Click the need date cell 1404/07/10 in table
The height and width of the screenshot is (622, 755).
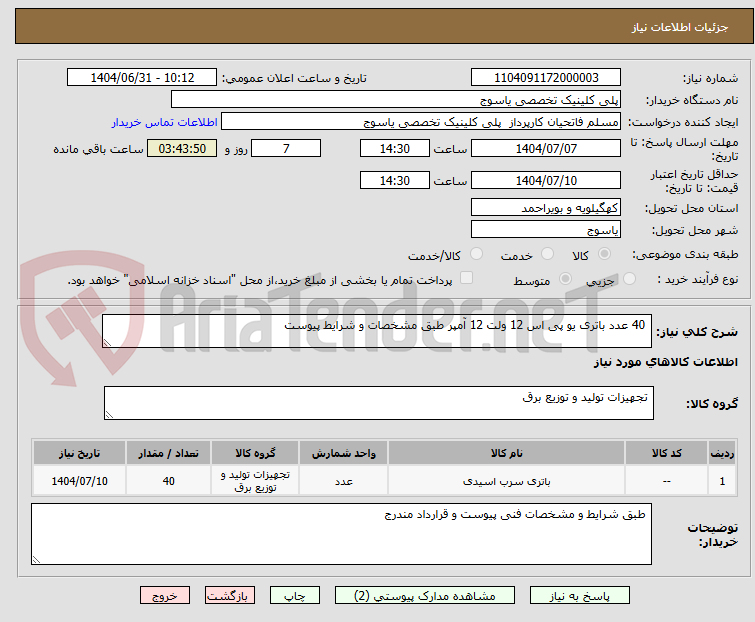point(79,481)
